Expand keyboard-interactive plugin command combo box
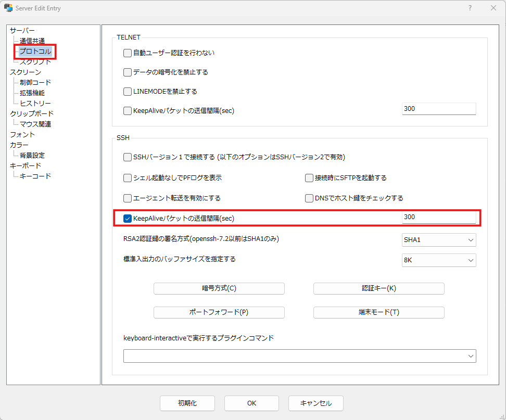 pos(471,356)
